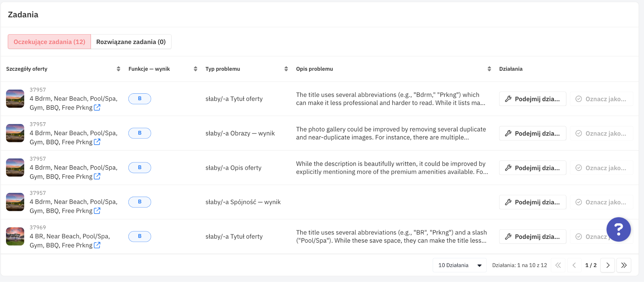Switch to Rozwiązane zadania (0) tab
644x282 pixels.
[131, 42]
